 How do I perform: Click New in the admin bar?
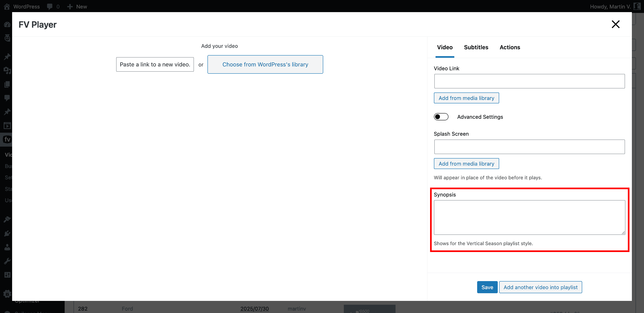pos(81,6)
